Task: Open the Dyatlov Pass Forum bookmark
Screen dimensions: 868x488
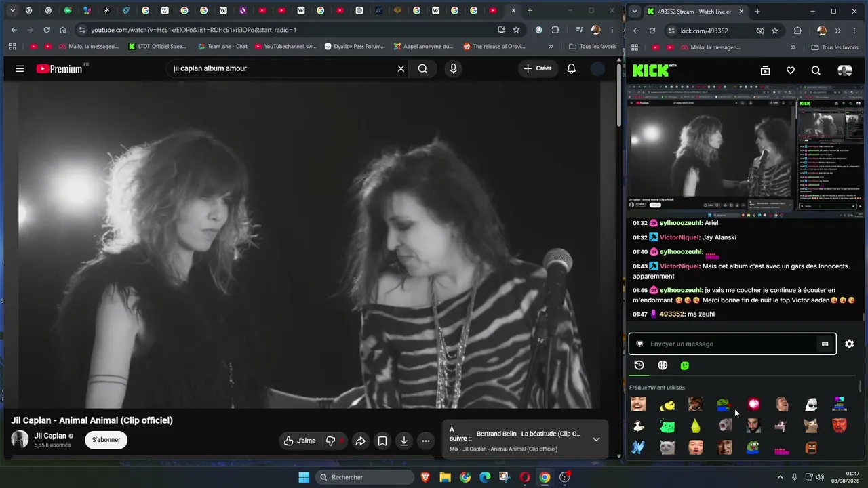Action: coord(355,47)
